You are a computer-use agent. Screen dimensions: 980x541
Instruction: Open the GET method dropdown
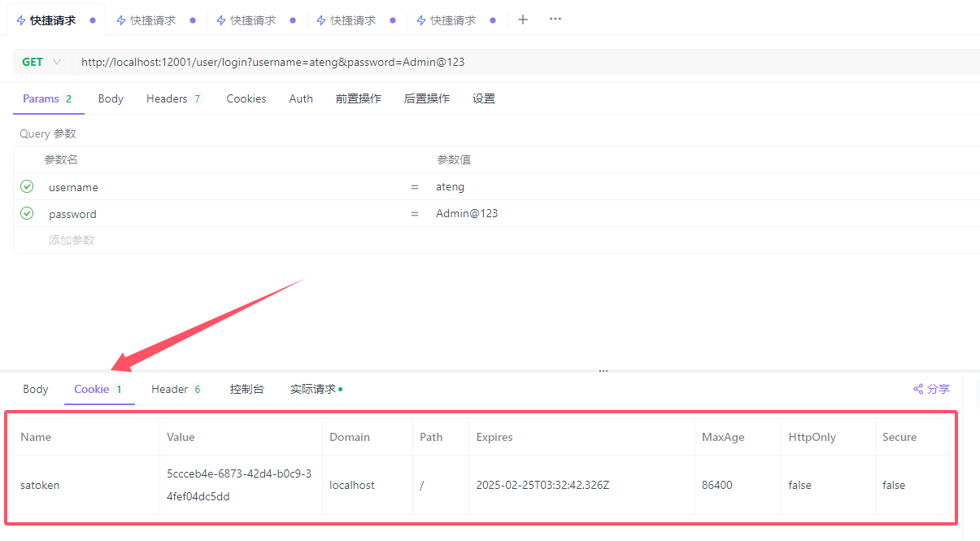click(x=41, y=62)
